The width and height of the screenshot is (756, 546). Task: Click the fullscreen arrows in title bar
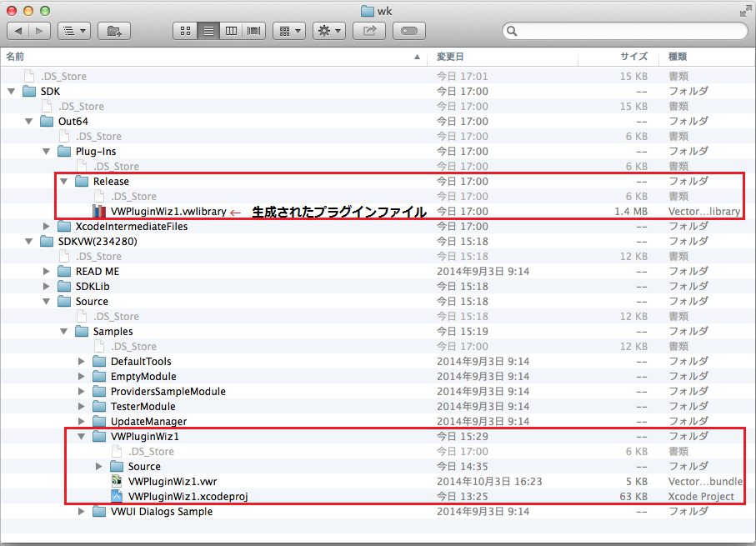click(x=745, y=11)
